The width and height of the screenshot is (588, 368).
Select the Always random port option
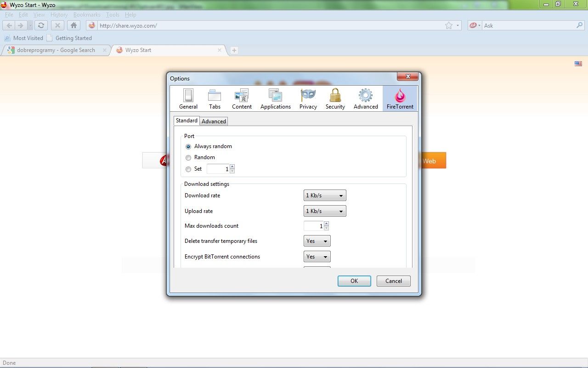click(x=209, y=146)
